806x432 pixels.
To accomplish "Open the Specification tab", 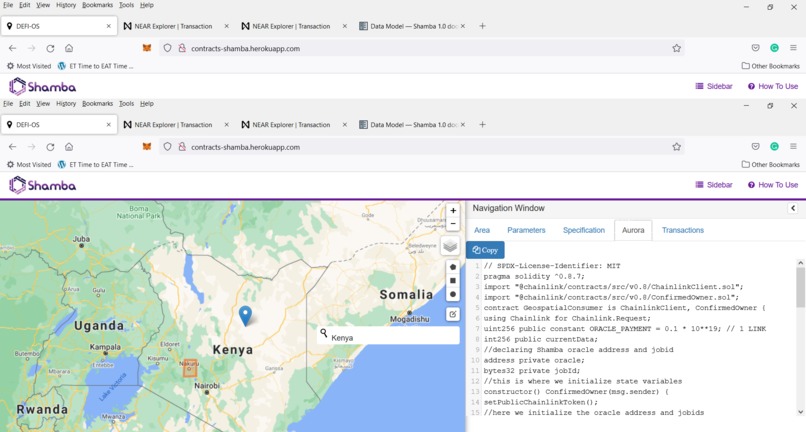I will (x=583, y=230).
